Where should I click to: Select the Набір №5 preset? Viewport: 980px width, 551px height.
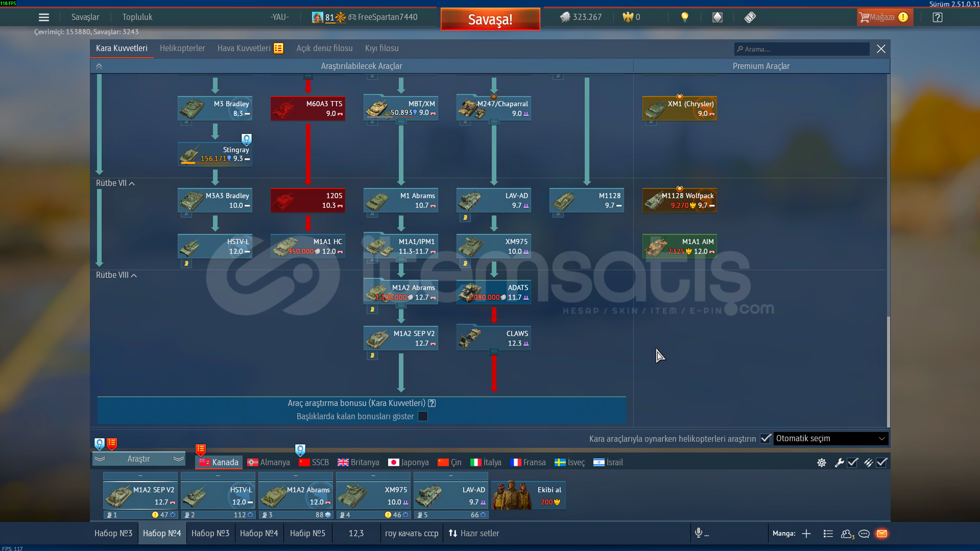[x=307, y=534]
